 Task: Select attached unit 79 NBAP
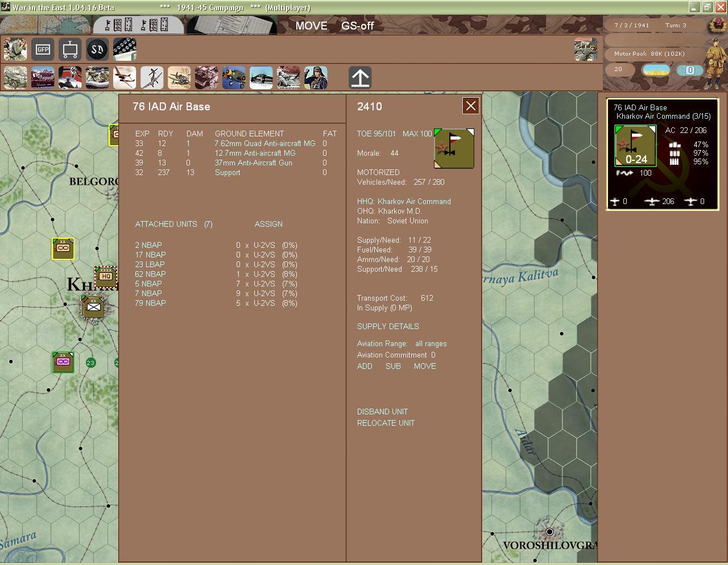click(151, 303)
